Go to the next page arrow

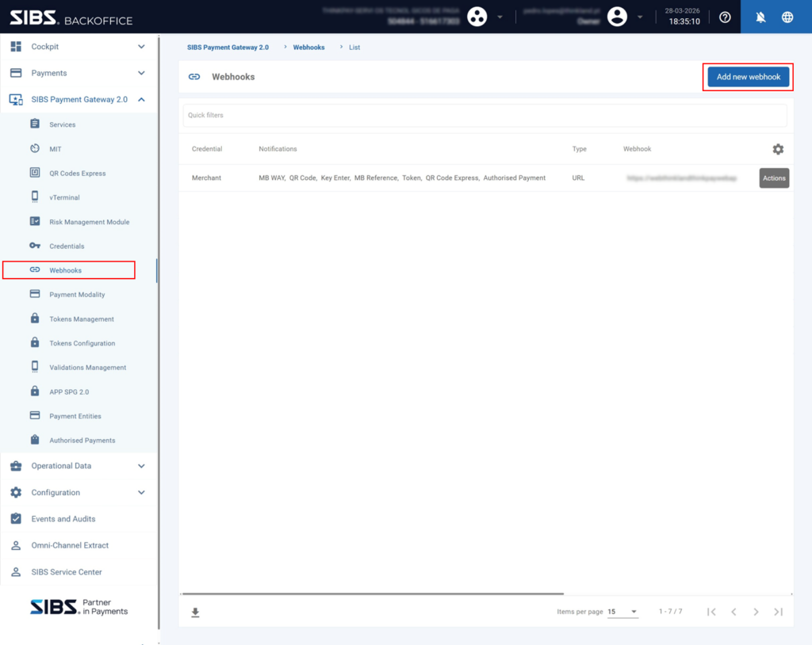click(756, 612)
